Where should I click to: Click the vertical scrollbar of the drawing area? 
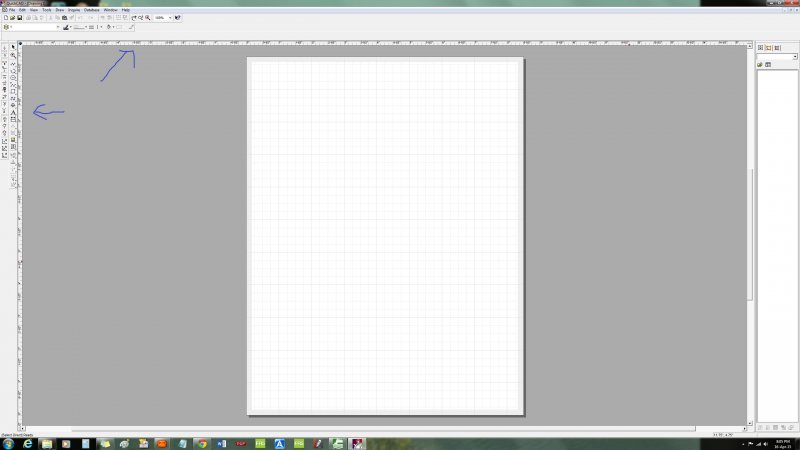(749, 235)
